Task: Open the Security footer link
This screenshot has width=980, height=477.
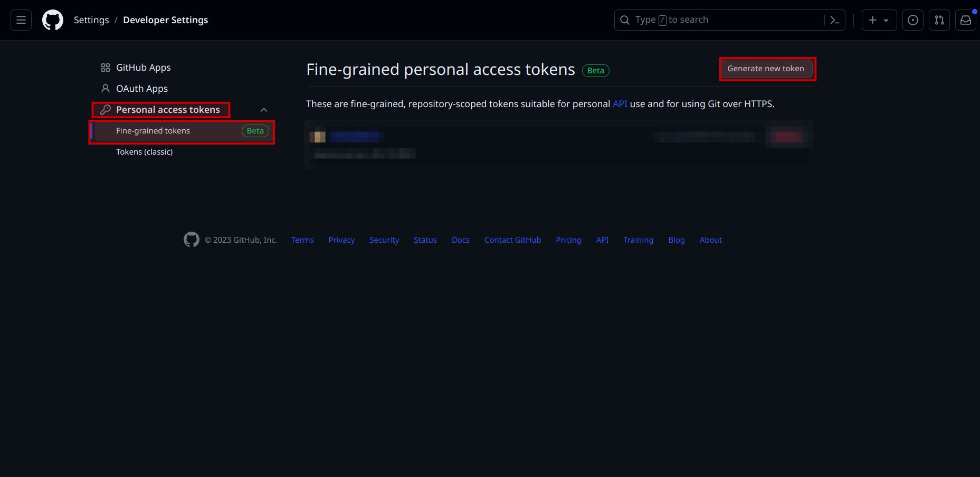Action: (x=384, y=240)
